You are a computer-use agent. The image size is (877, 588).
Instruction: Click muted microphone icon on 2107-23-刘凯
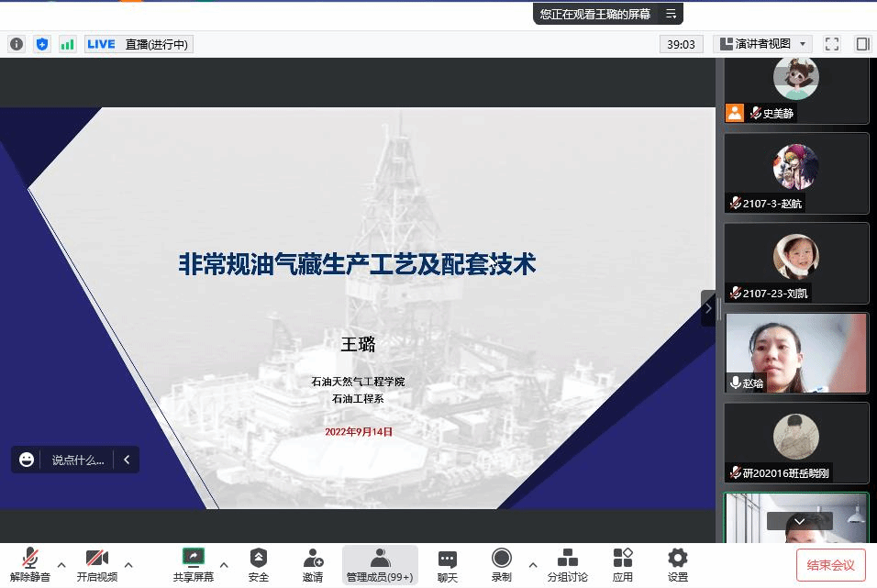point(736,293)
